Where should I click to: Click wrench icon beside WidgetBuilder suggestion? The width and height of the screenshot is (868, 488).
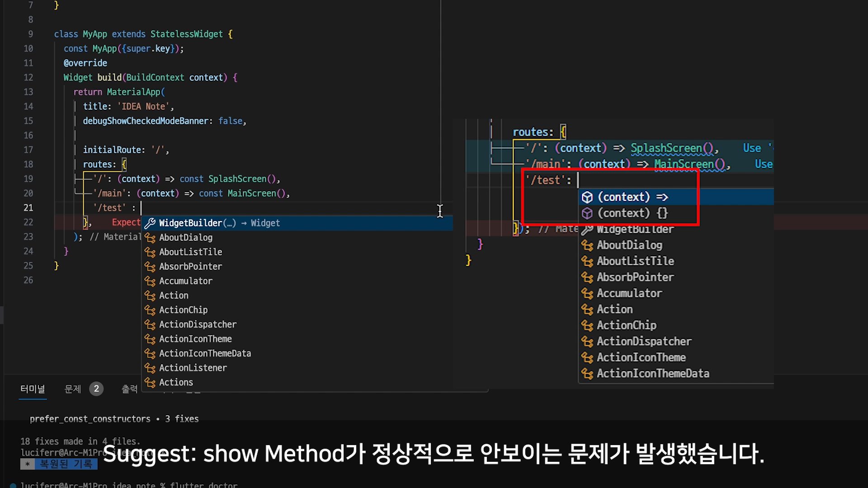click(150, 223)
